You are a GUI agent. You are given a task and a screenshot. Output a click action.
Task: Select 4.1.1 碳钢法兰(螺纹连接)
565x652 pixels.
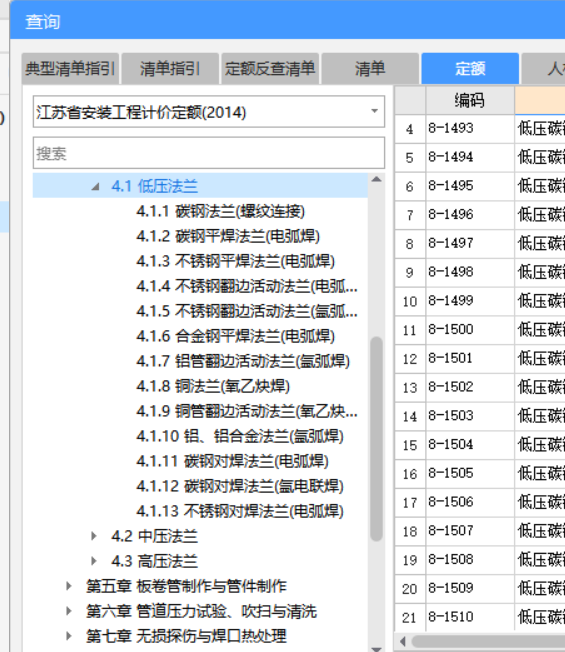220,211
